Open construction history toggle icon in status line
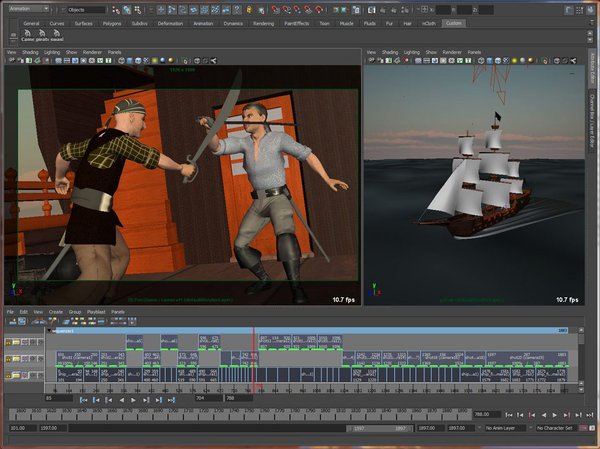The width and height of the screenshot is (600, 449). pyautogui.click(x=356, y=10)
